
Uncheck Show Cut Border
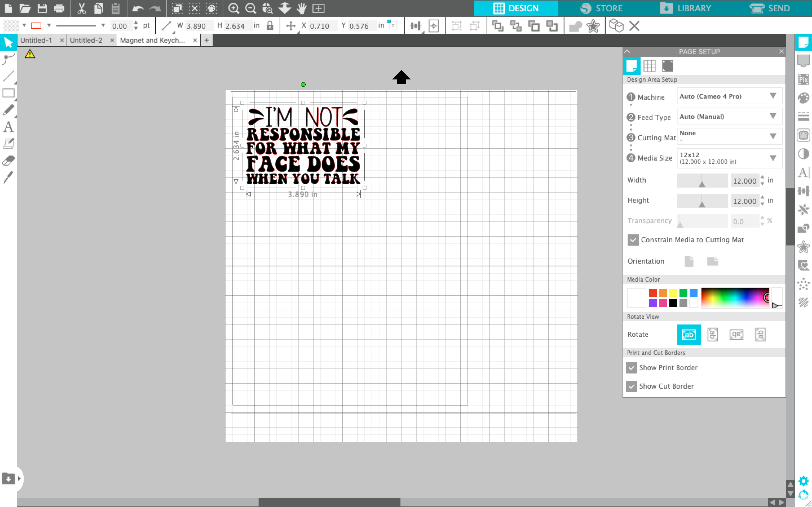coord(632,386)
